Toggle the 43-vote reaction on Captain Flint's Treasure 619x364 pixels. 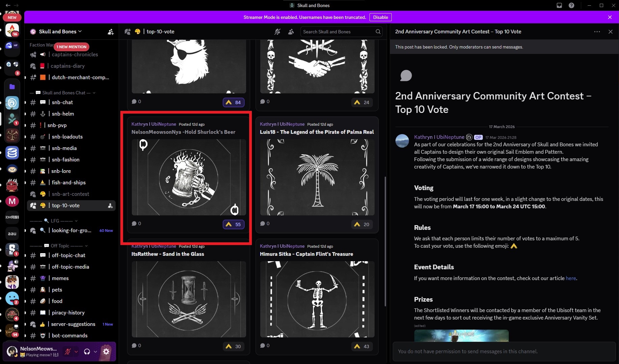(x=362, y=346)
